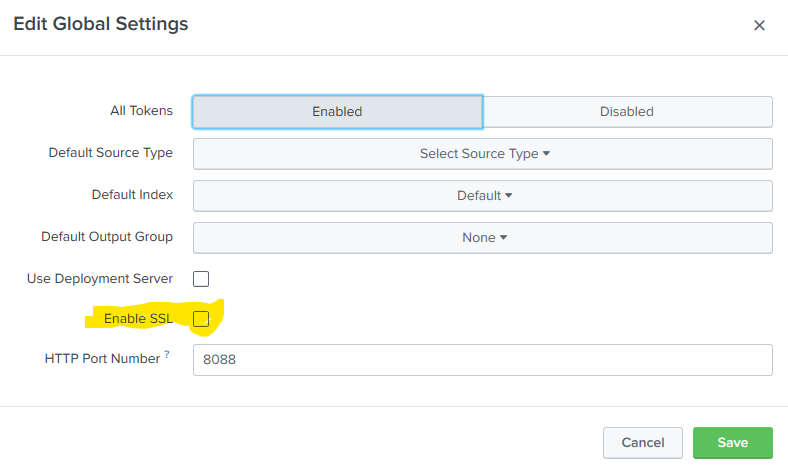
Task: Click the All Tokens label
Action: click(x=142, y=111)
